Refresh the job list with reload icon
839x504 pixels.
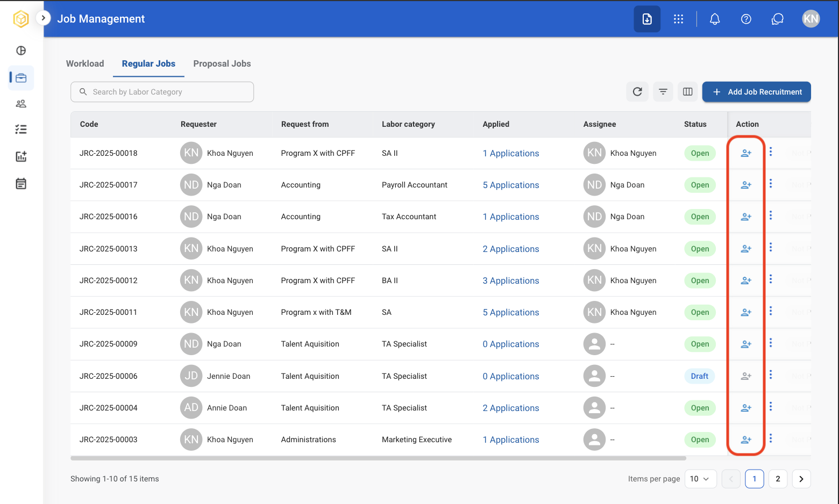tap(637, 92)
